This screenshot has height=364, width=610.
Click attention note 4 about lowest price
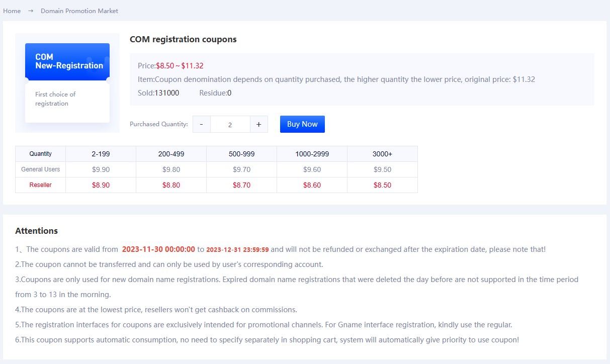point(156,310)
